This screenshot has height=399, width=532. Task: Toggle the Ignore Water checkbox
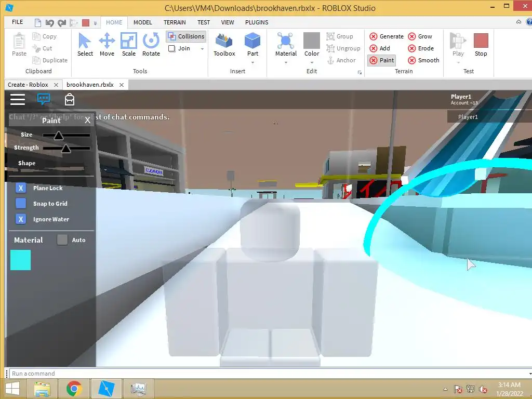[x=21, y=219]
